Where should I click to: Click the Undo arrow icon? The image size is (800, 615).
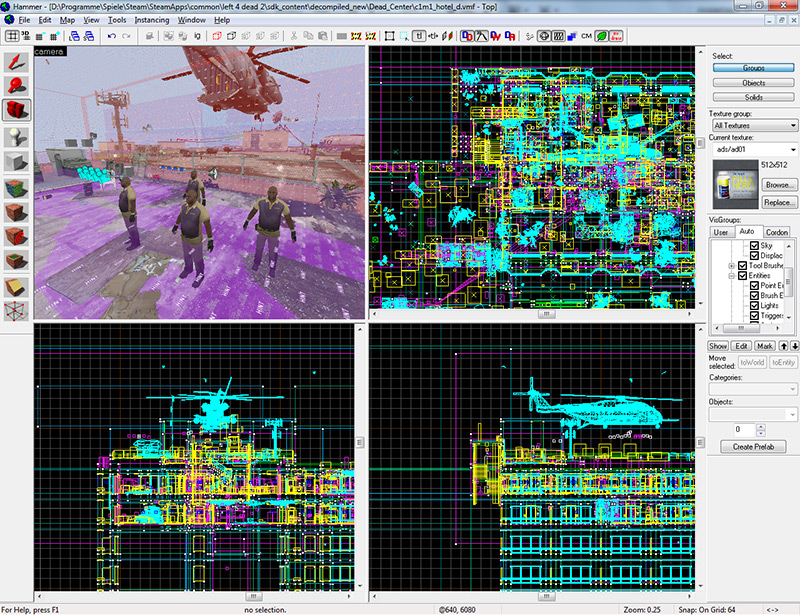coord(112,36)
